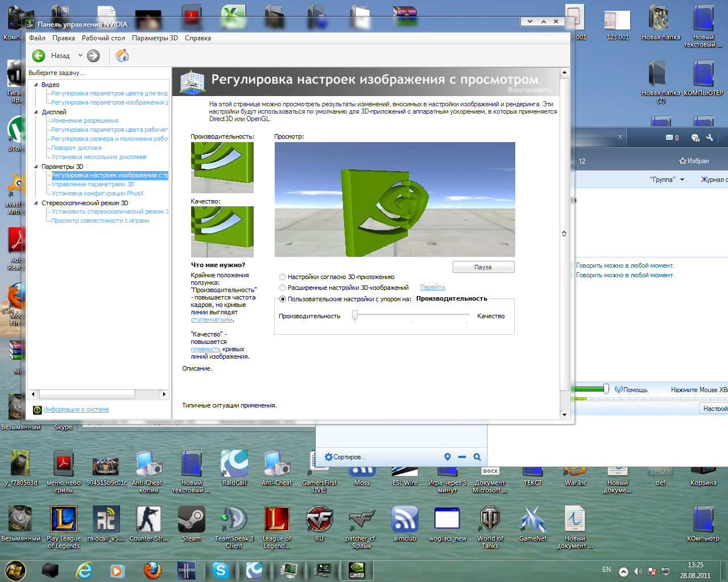
Task: Select Пользовательские настройки с упором radio button
Action: [283, 299]
